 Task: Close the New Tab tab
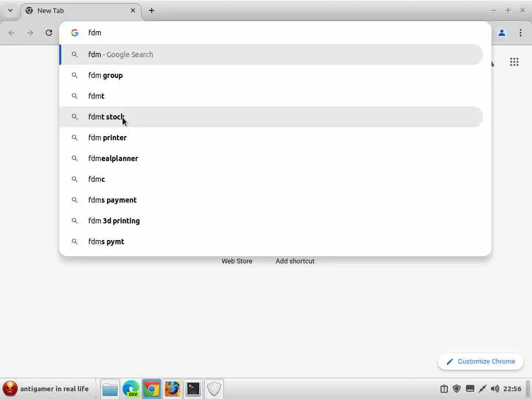(x=133, y=10)
